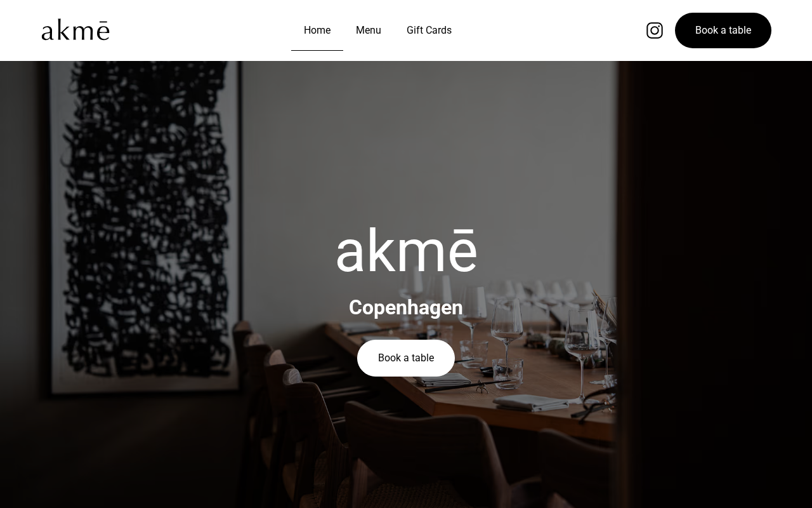Viewport: 812px width, 508px height.
Task: Open the Menu page
Action: pos(369,30)
